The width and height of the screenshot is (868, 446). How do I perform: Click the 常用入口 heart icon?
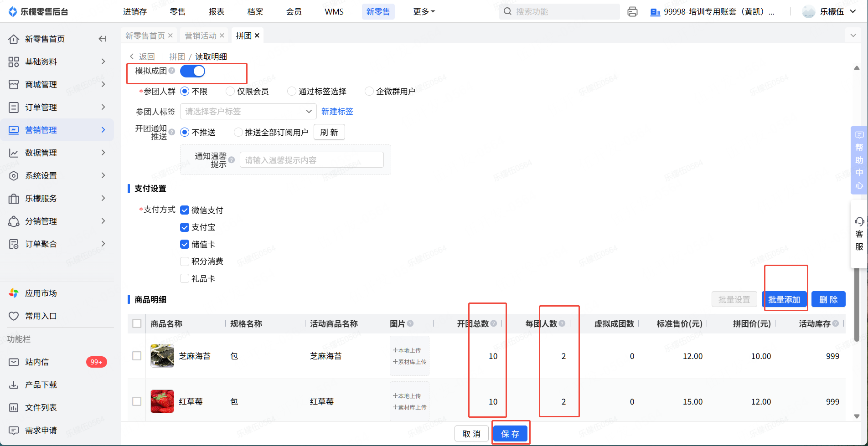point(14,316)
